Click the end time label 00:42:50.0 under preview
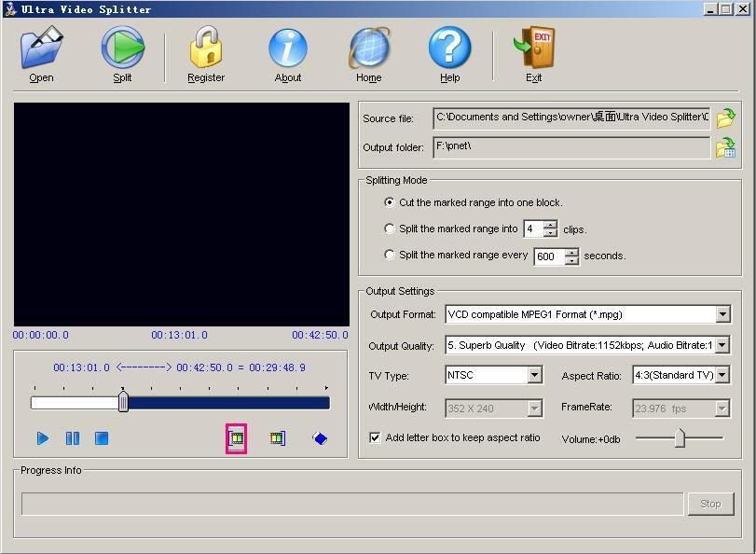Screen dimensions: 756x554 pyautogui.click(x=320, y=335)
